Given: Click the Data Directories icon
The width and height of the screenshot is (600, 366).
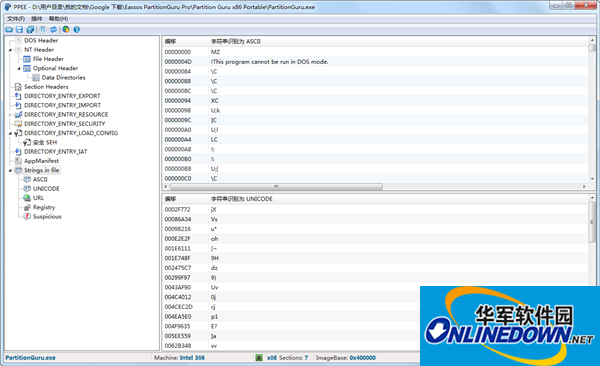Looking at the screenshot, I should [36, 77].
